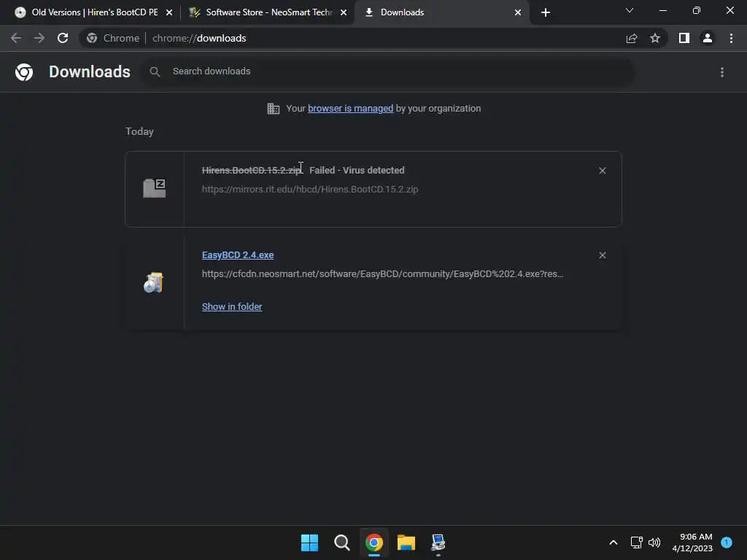
Task: Open a new browser tab
Action: click(x=546, y=12)
